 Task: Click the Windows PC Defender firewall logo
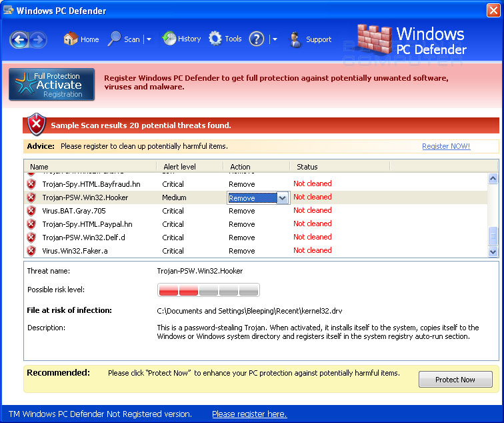click(x=374, y=39)
